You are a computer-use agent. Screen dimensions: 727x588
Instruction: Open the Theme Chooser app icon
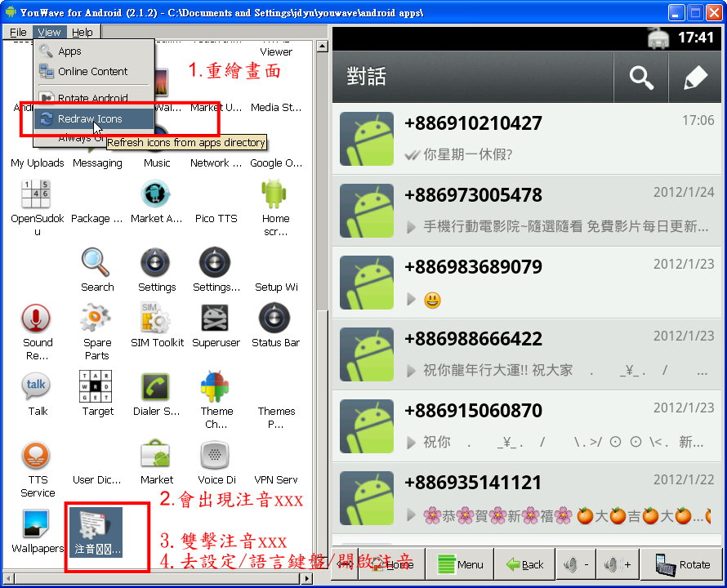215,385
